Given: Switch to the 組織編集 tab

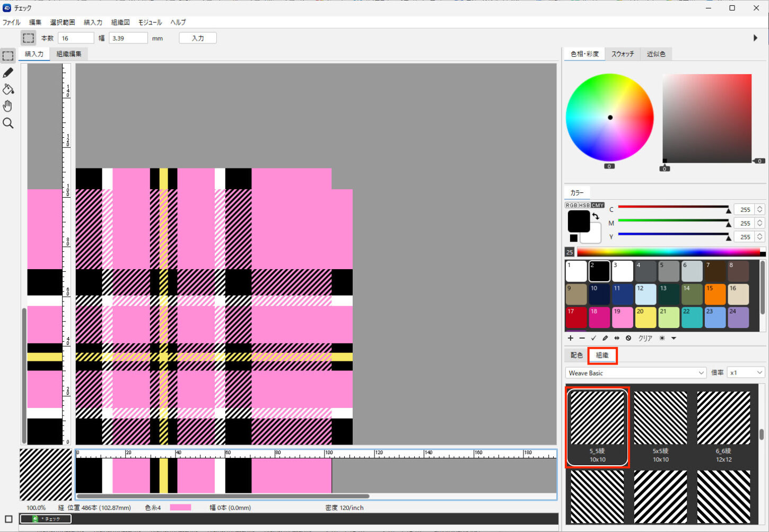Looking at the screenshot, I should coord(69,54).
